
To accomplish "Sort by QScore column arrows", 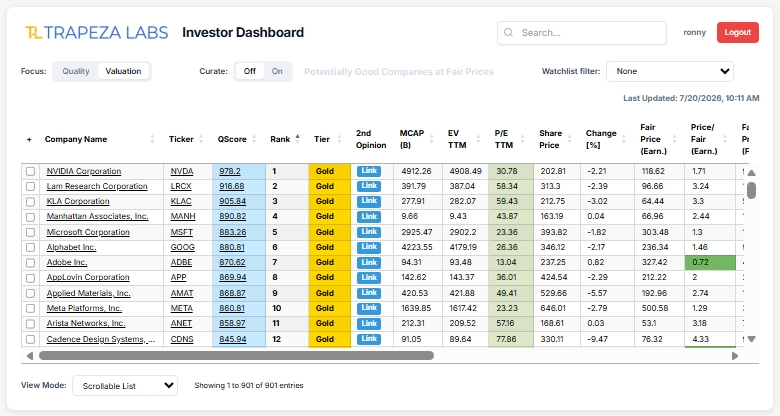I will point(254,139).
